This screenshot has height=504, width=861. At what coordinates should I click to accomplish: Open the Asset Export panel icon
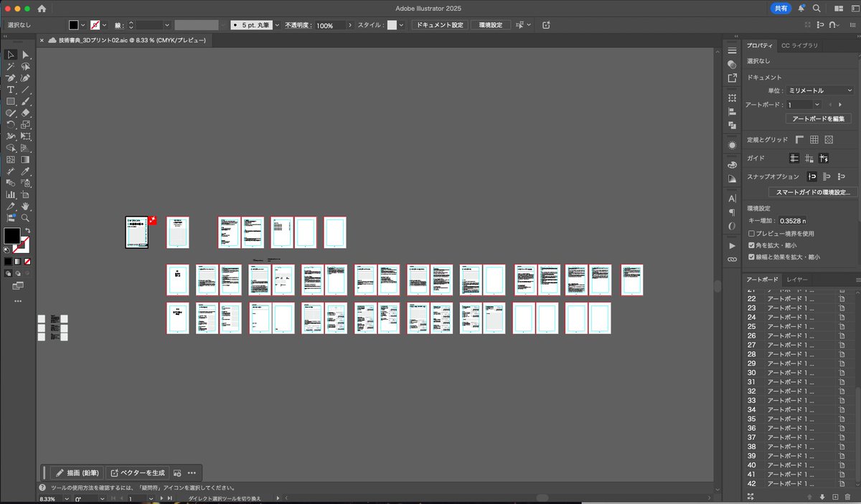point(732,77)
